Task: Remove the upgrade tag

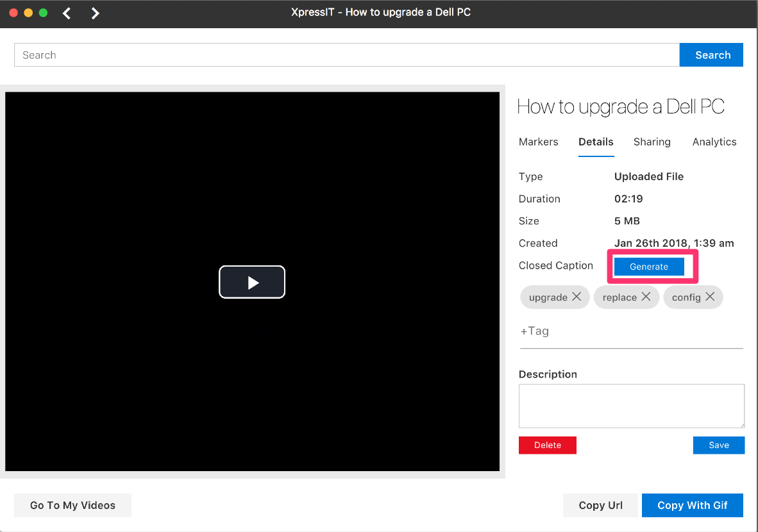Action: (x=577, y=297)
